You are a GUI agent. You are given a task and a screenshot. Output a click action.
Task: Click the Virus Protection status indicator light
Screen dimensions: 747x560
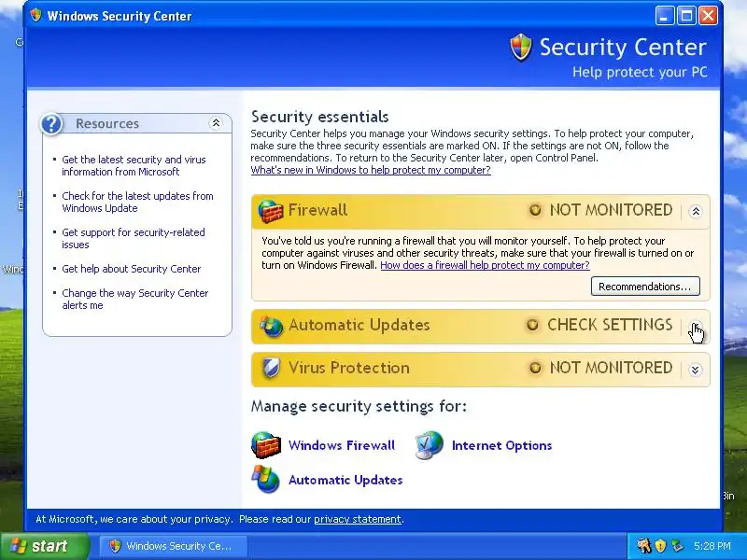point(535,368)
